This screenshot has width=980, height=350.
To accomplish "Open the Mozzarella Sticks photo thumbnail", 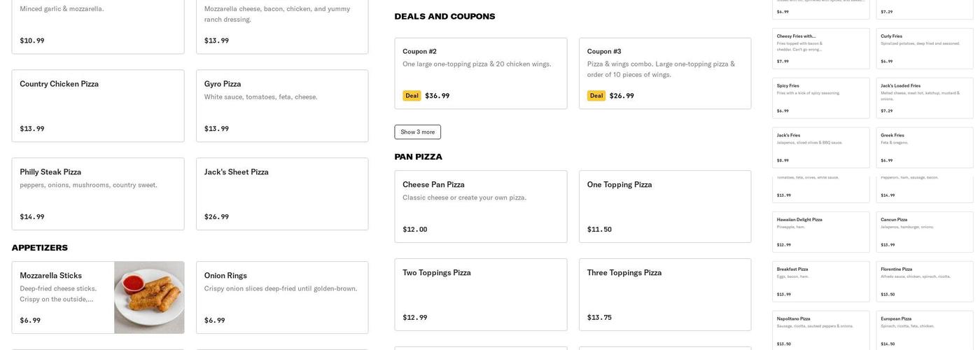I will pyautogui.click(x=149, y=297).
